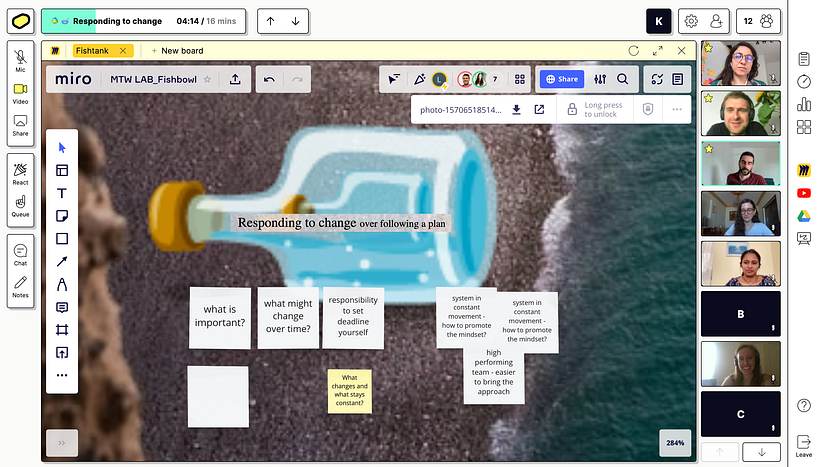Viewport: 820px width, 467px height.
Task: Click the yellow app logo icon
Action: point(21,21)
